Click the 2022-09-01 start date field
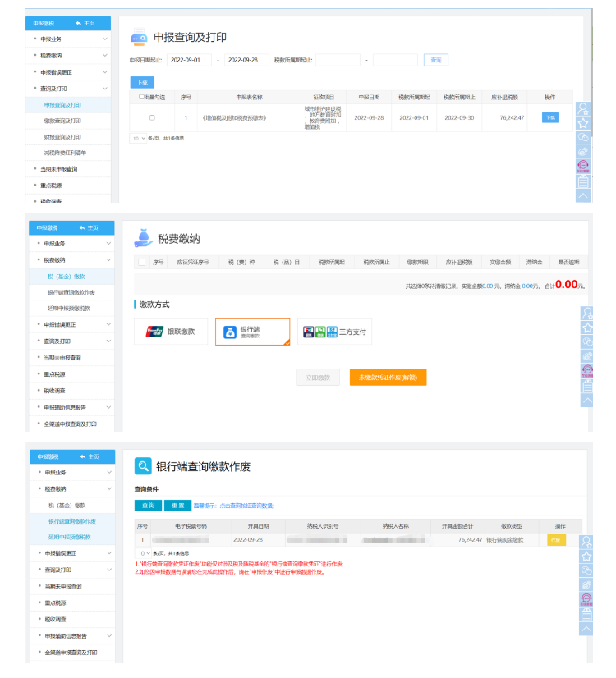Image resolution: width=616 pixels, height=678 pixels. pyautogui.click(x=189, y=60)
